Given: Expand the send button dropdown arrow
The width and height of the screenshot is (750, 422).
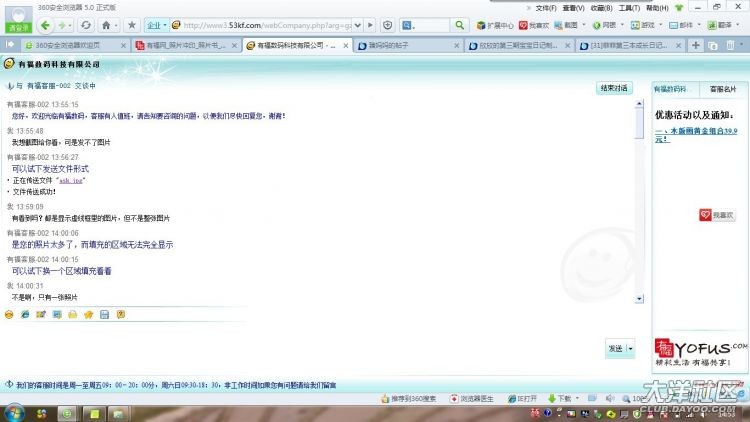Looking at the screenshot, I should click(631, 348).
